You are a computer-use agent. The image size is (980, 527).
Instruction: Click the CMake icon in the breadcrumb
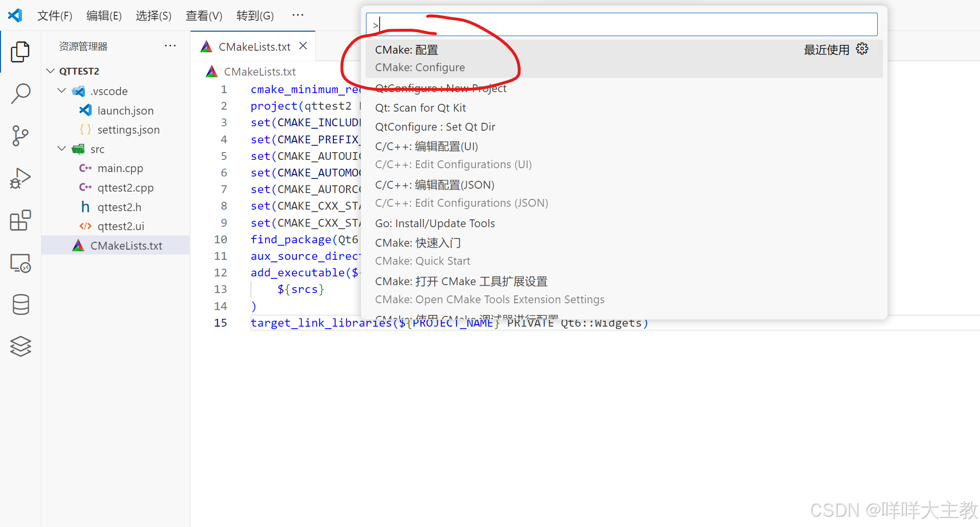211,72
